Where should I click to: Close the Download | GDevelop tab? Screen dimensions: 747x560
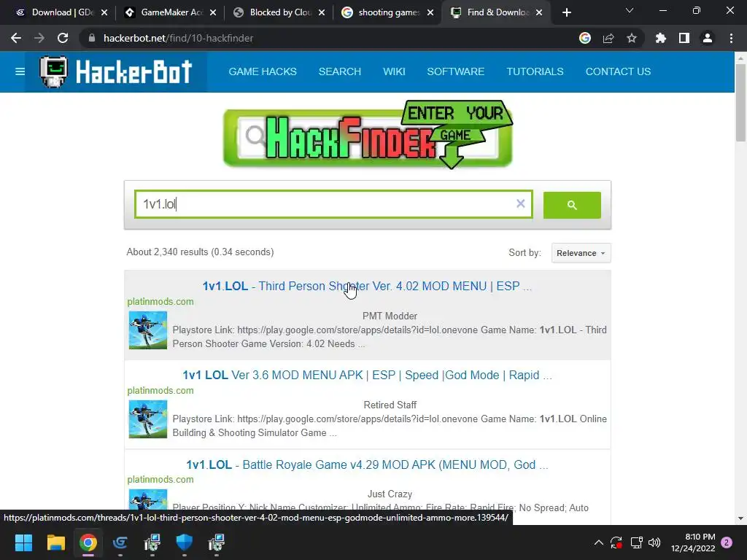[x=104, y=12]
